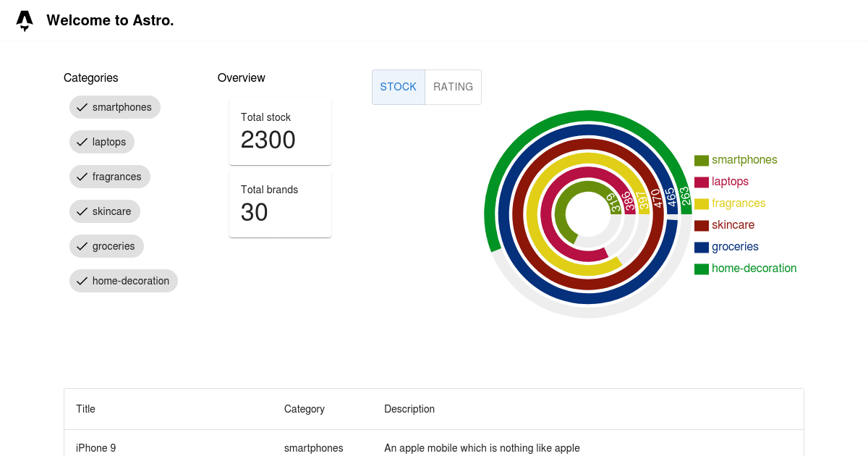Click the checkmark icon on smartphones chip

click(x=82, y=107)
